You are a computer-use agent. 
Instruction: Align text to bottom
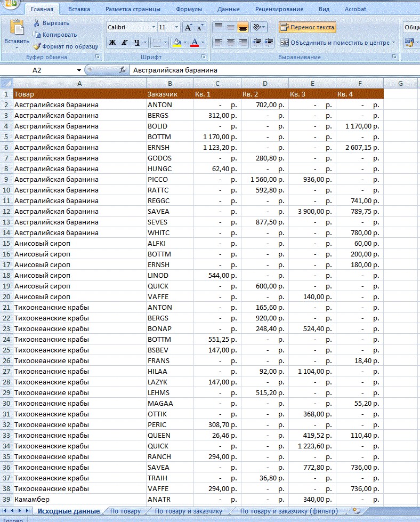(x=243, y=27)
